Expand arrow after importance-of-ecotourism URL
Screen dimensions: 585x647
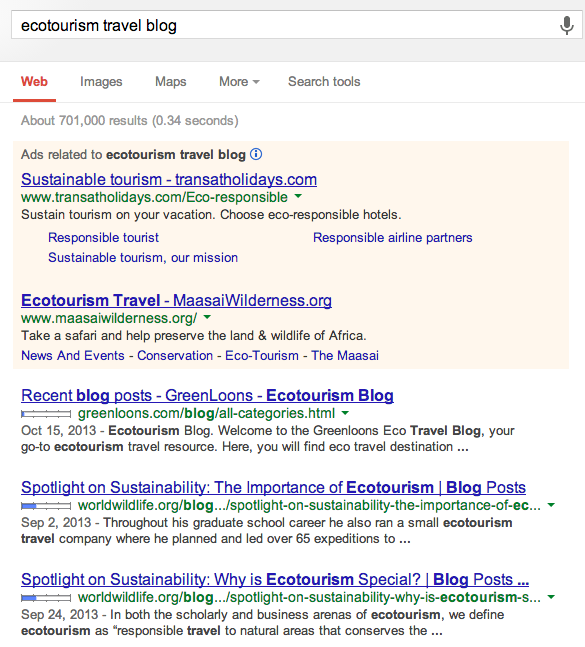[551, 505]
